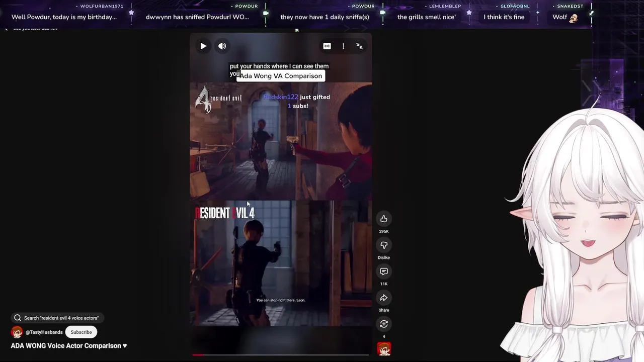This screenshot has height=362, width=644.
Task: Play the Shorts video
Action: pyautogui.click(x=203, y=46)
